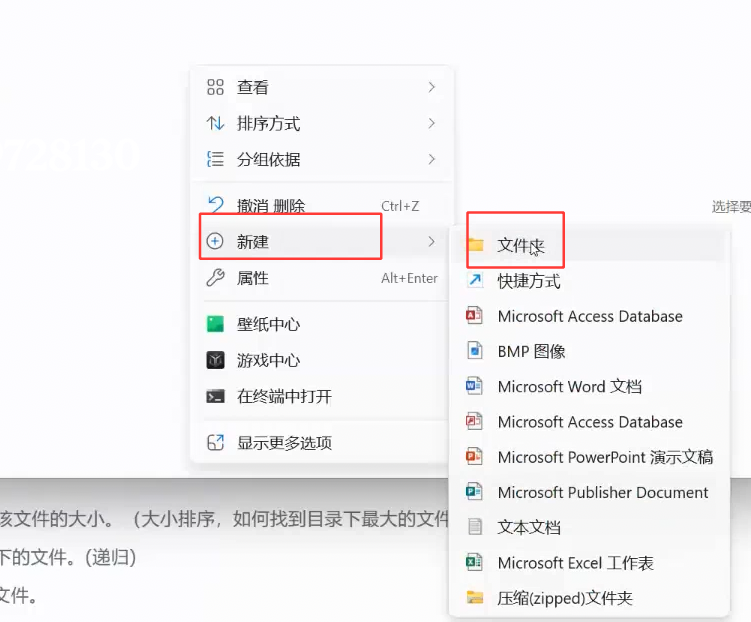Image resolution: width=751 pixels, height=622 pixels.
Task: Click the 新建 plus circle icon
Action: [x=215, y=241]
